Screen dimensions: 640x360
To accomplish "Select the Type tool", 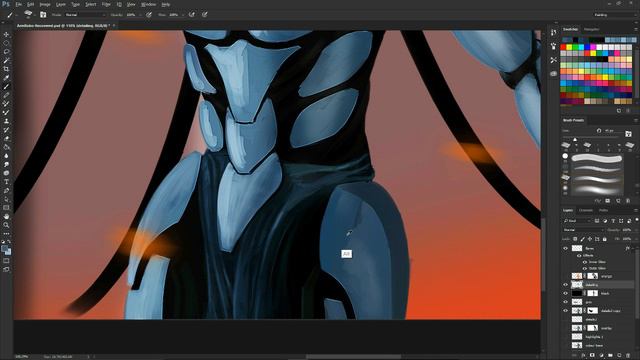I will [x=6, y=182].
